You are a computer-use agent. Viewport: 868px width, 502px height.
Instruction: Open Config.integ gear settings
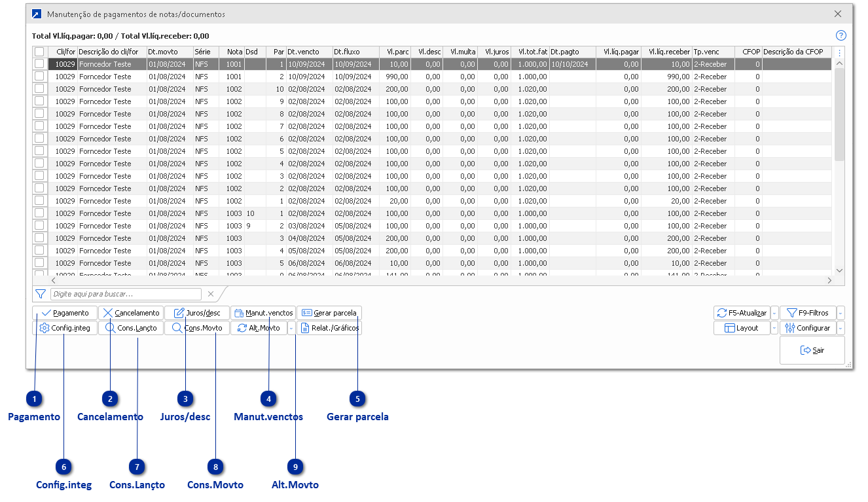click(x=65, y=328)
